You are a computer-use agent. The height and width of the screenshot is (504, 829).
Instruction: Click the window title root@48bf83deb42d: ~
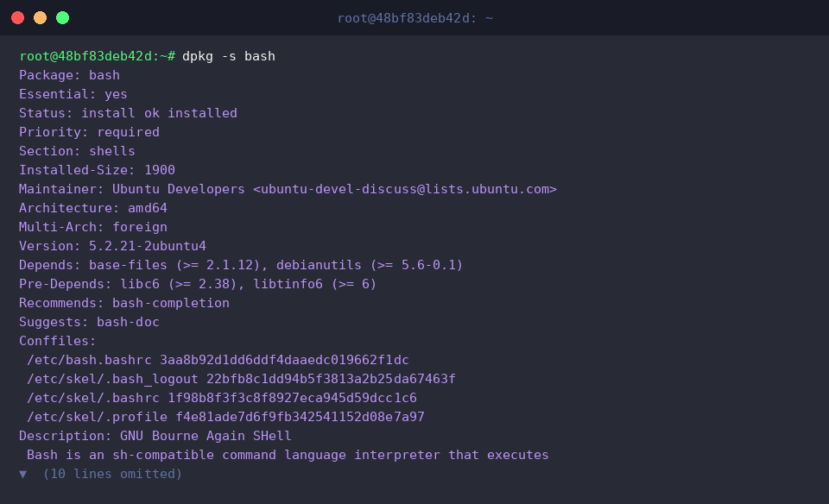coord(415,18)
